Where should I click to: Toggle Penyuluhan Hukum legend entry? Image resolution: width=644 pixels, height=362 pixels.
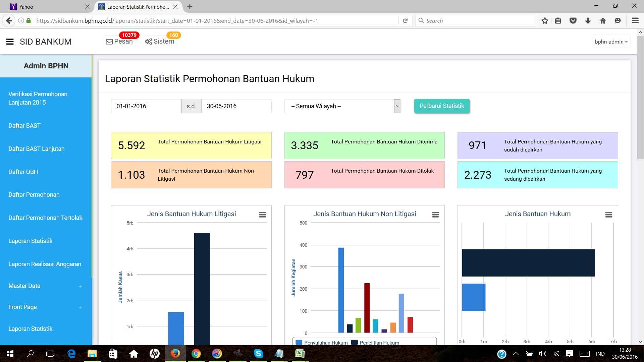tap(321, 343)
